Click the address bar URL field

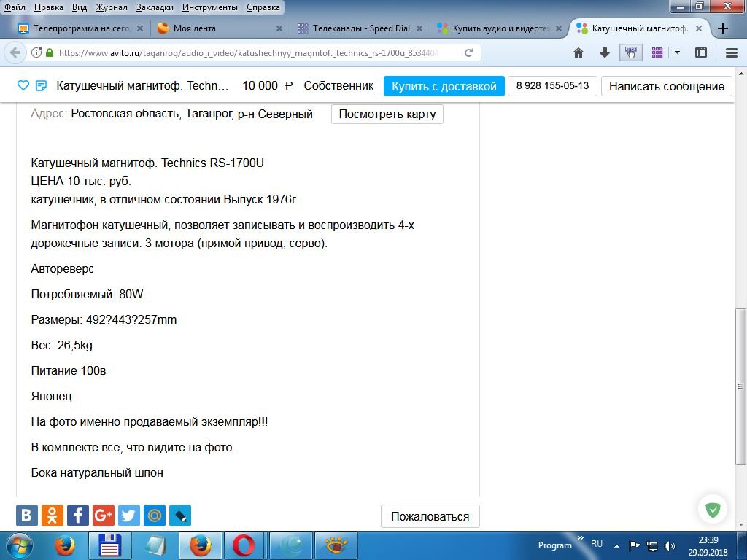pos(247,52)
